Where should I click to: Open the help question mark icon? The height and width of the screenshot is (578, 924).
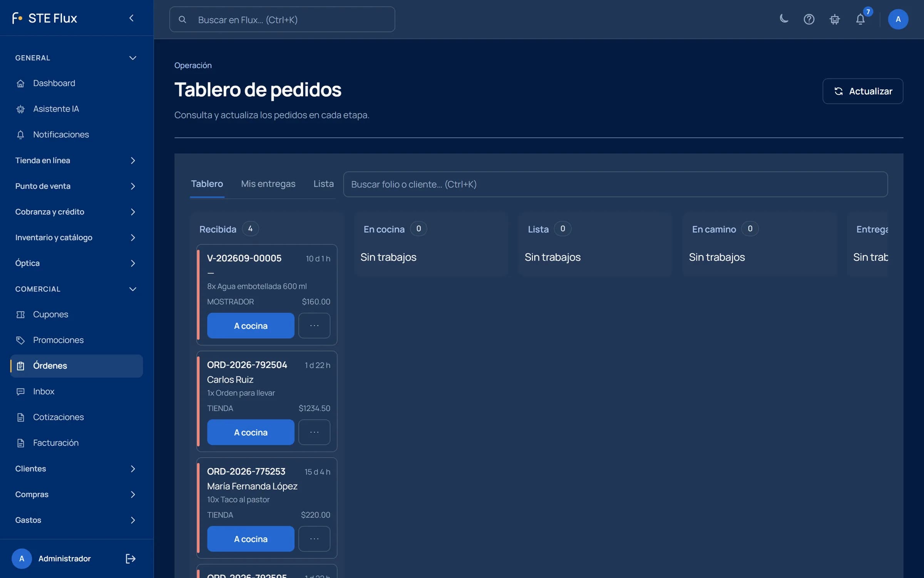click(x=809, y=19)
